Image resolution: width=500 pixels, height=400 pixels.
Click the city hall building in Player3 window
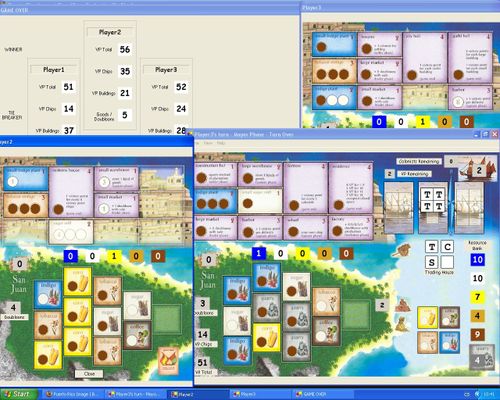pyautogui.click(x=425, y=58)
